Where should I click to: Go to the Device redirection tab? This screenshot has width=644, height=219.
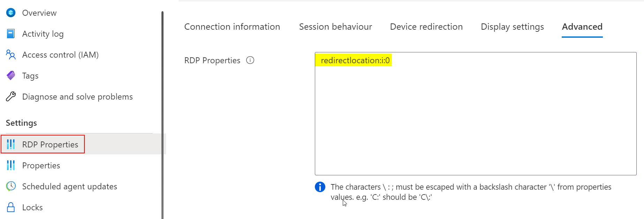pyautogui.click(x=426, y=27)
